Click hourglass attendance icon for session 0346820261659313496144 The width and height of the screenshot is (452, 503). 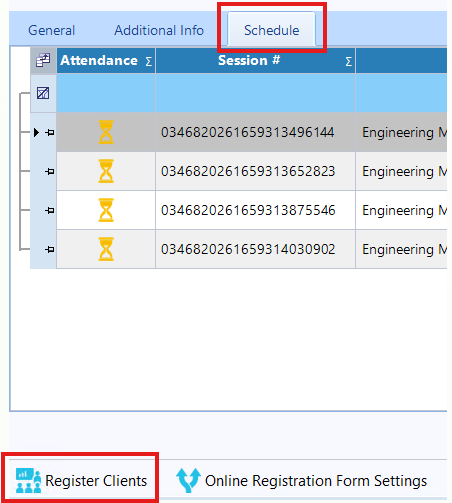(x=106, y=132)
